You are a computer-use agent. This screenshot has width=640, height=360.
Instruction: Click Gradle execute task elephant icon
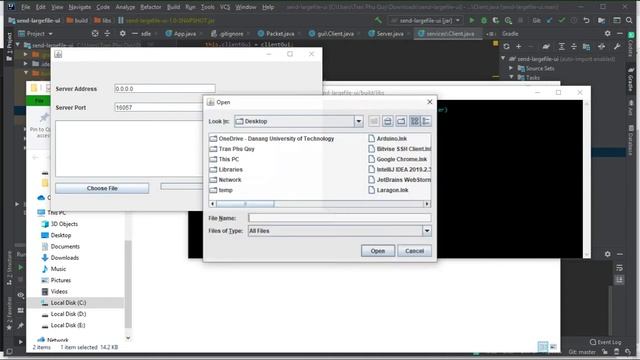pyautogui.click(x=546, y=47)
